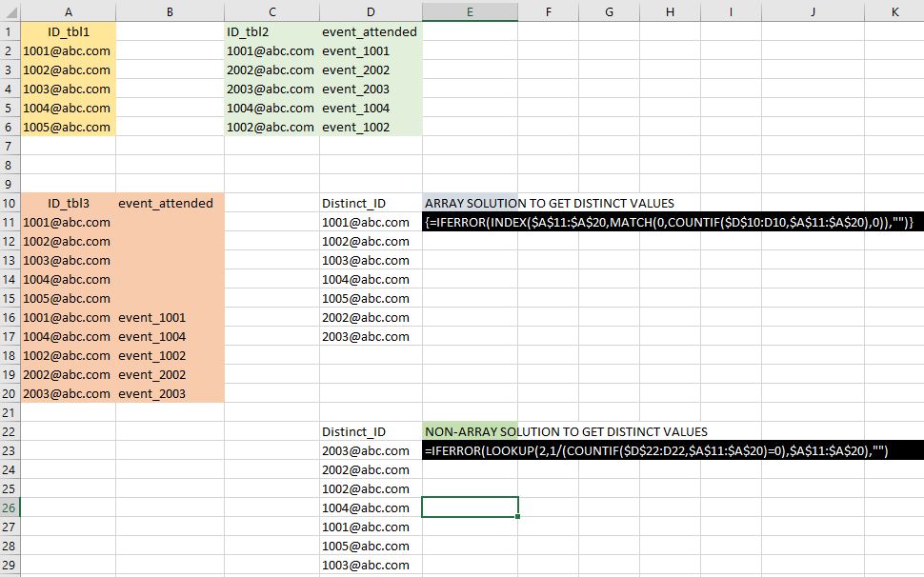
Task: Select row 10 header
Action: [9, 203]
